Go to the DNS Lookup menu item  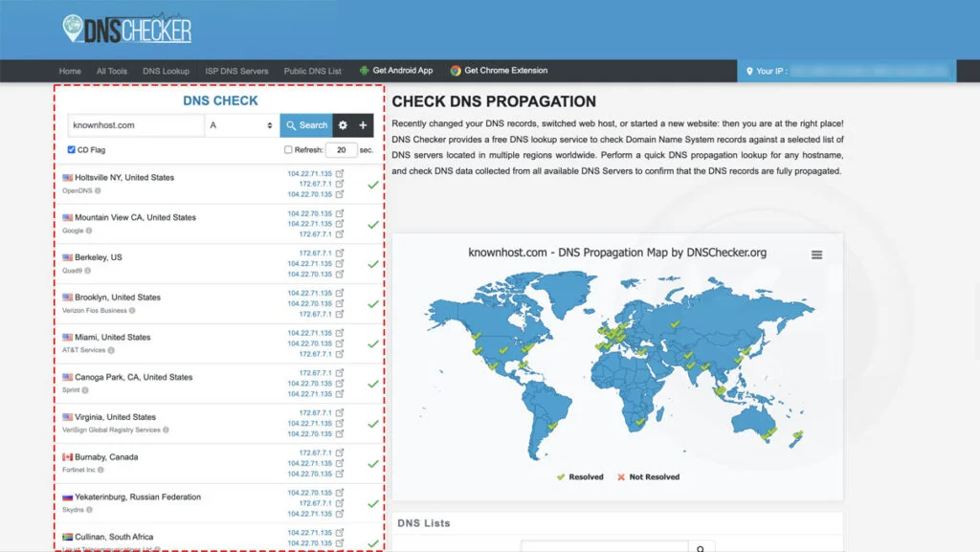(166, 71)
